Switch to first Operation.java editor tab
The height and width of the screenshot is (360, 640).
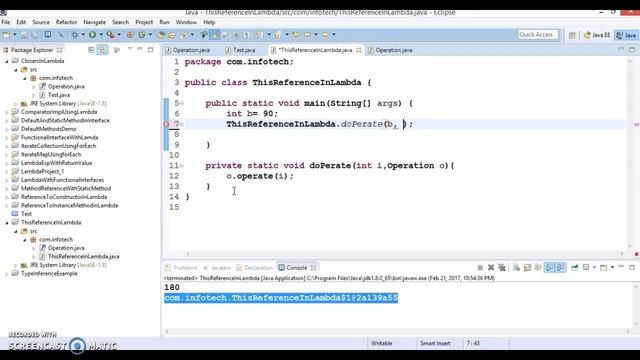[188, 50]
